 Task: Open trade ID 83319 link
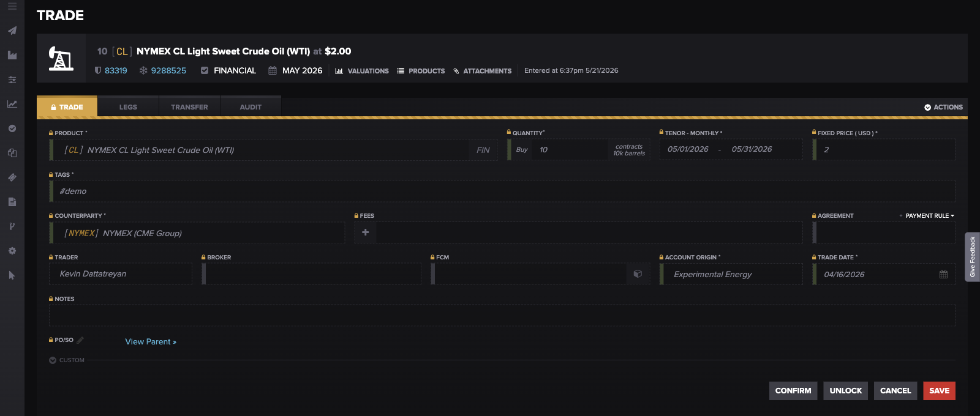pos(116,70)
